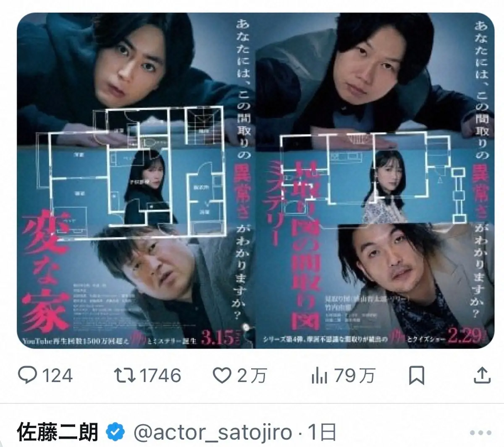Open the reply icon showing 124
The width and height of the screenshot is (504, 447).
point(29,375)
